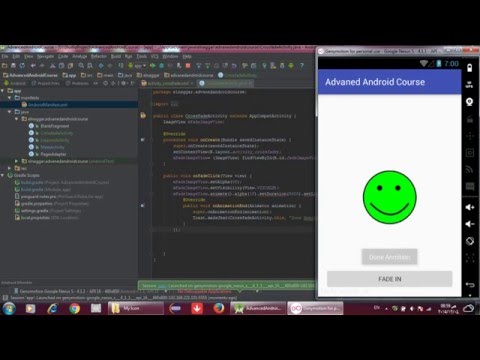The width and height of the screenshot is (480, 360).
Task: Collapse the java folder node
Action: (x=10, y=112)
